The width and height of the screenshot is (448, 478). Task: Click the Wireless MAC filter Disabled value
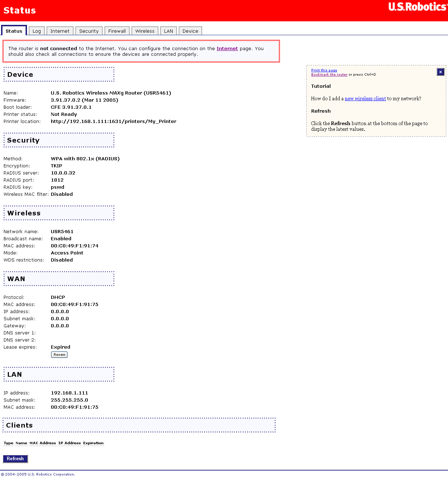click(62, 194)
